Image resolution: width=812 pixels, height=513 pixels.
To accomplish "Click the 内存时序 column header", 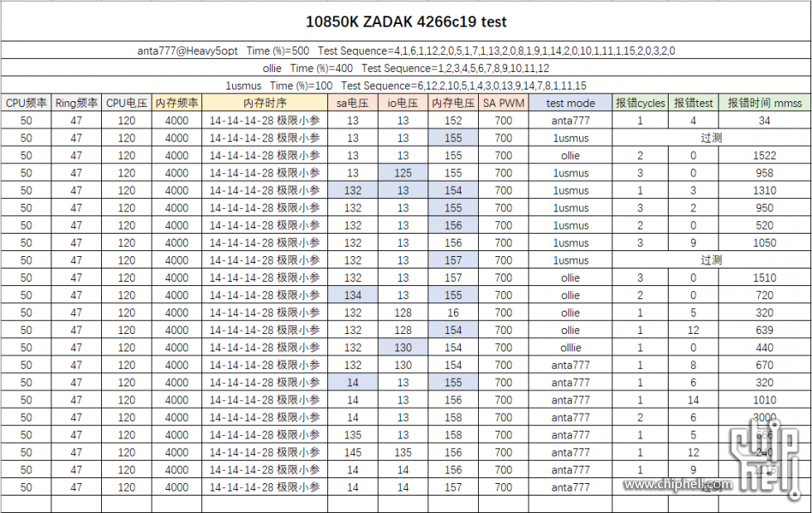I will 264,103.
